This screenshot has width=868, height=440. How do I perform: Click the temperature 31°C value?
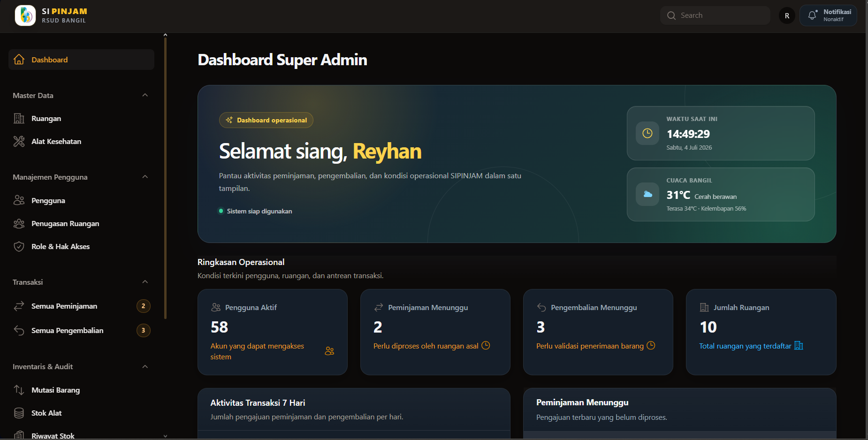click(678, 195)
